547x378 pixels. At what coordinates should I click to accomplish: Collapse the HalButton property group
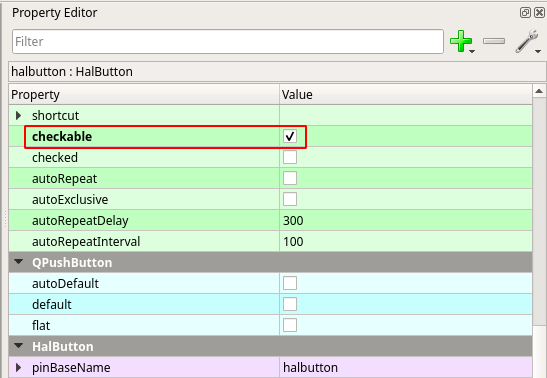click(18, 346)
